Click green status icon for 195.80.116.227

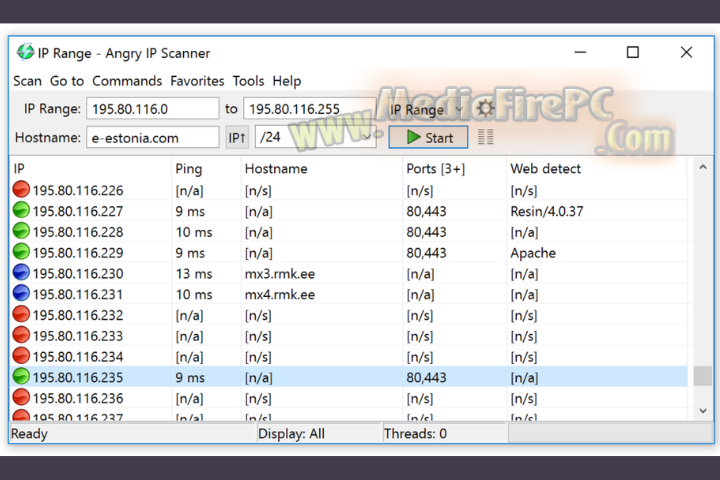point(21,210)
